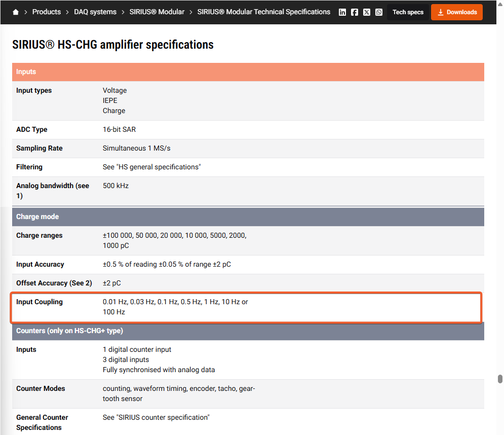Image resolution: width=504 pixels, height=435 pixels.
Task: Click the 'counting, waveform timing...' modes value
Action: point(179,393)
